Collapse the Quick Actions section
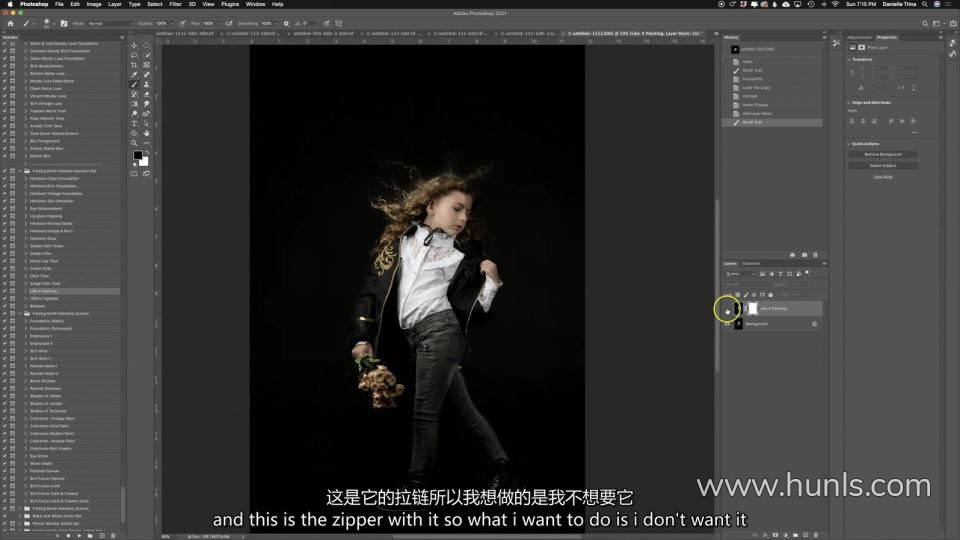The height and width of the screenshot is (540, 960). point(849,144)
